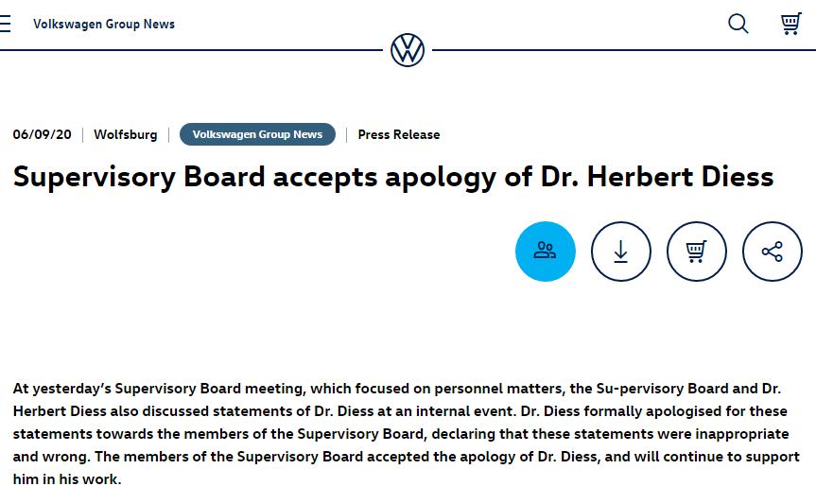Viewport: 816px width, 504px height.
Task: Share the article with the share icon
Action: coord(773,252)
